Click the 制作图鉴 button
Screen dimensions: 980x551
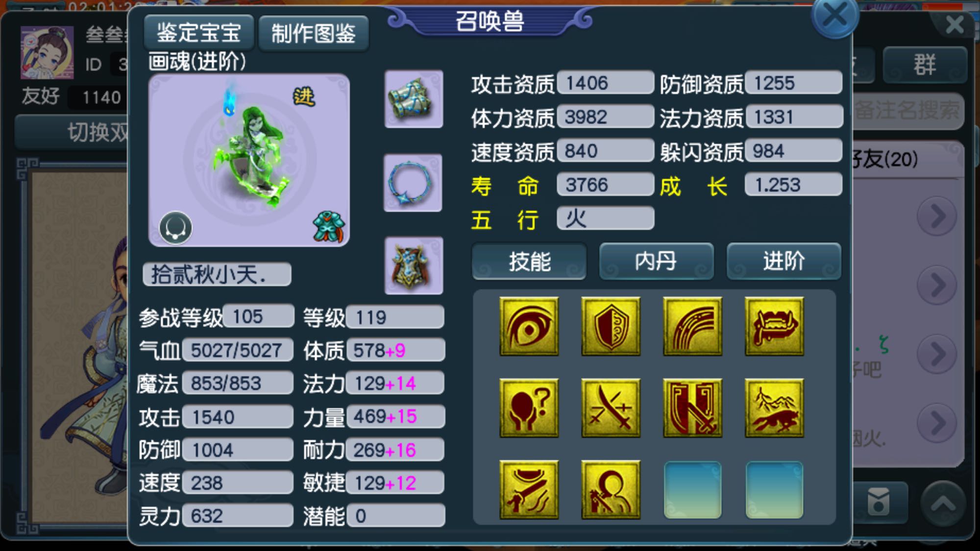coord(314,33)
